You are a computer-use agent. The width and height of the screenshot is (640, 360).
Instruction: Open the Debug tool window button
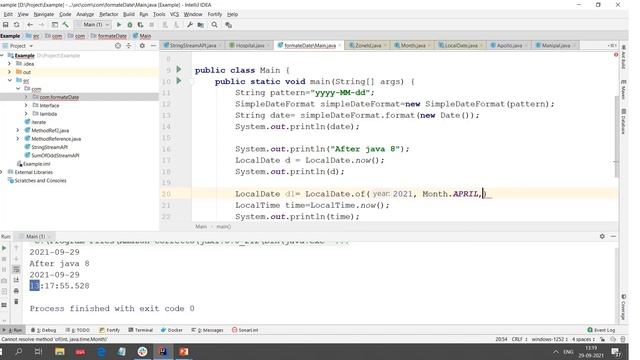click(x=44, y=330)
